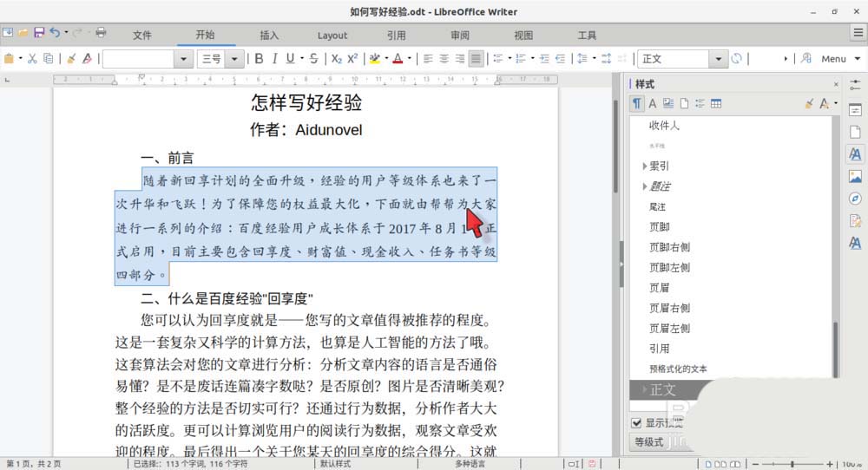
Task: Toggle align left
Action: (428, 59)
